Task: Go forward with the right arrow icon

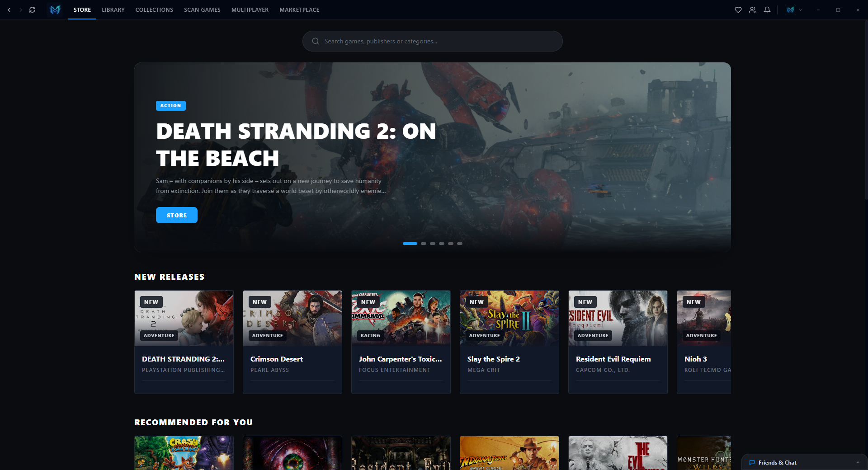Action: point(21,9)
